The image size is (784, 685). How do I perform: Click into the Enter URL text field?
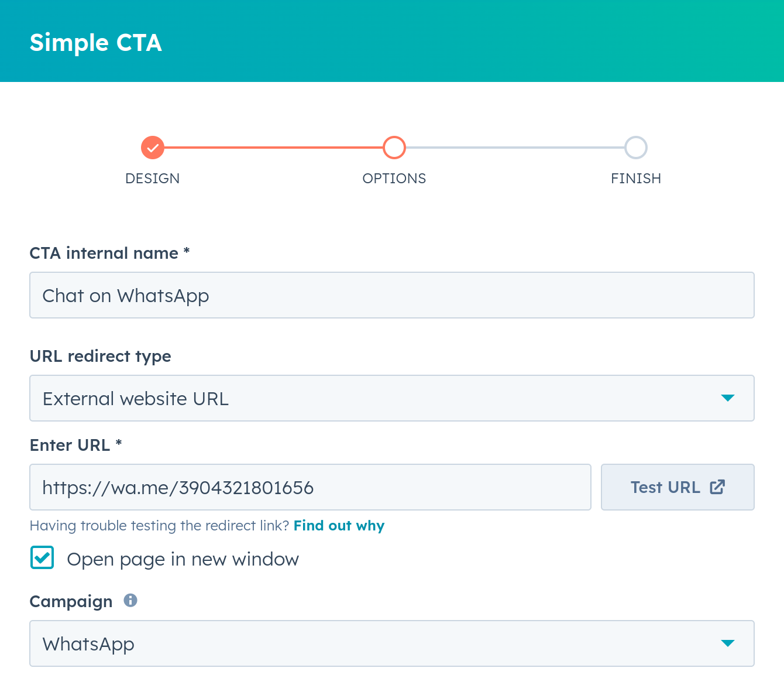click(310, 487)
